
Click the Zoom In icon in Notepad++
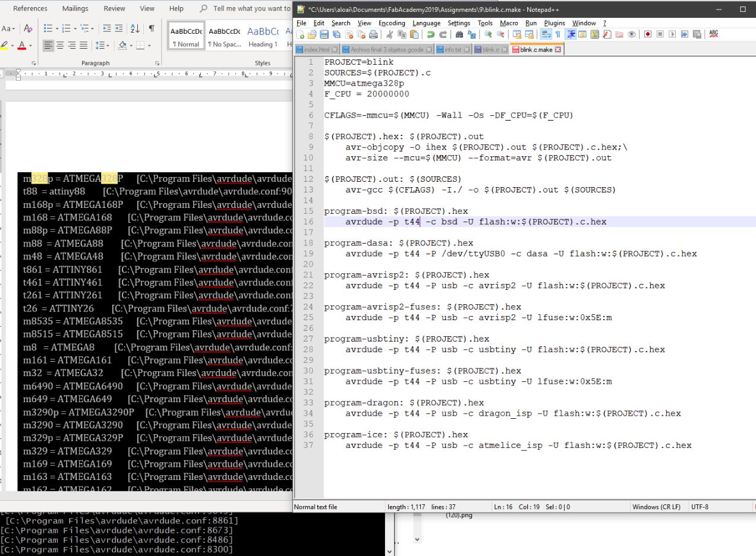[x=488, y=34]
